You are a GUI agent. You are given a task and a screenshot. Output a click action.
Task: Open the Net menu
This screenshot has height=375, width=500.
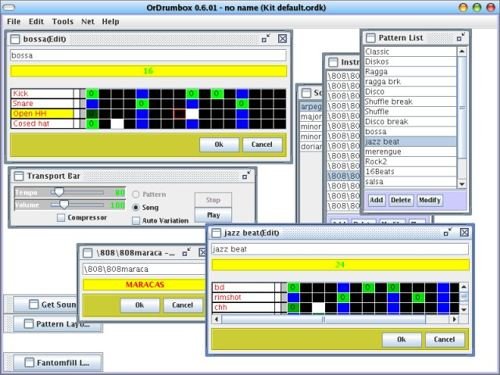(x=88, y=22)
